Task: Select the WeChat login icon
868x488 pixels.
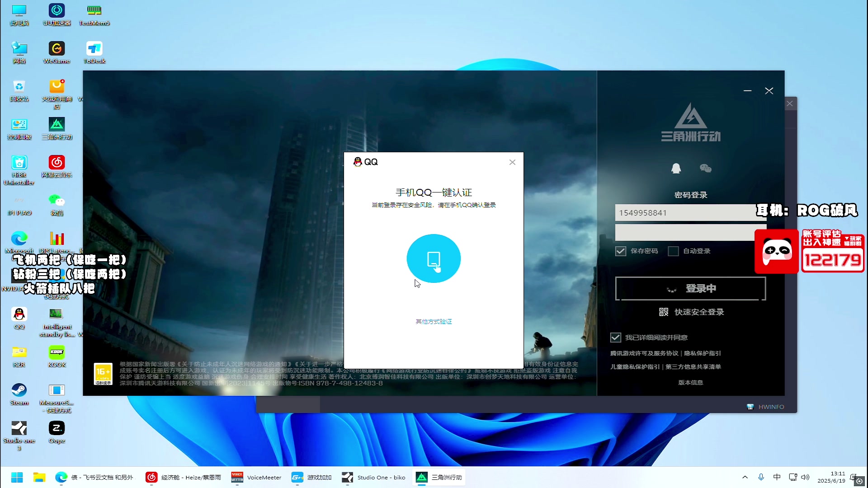Action: point(705,169)
